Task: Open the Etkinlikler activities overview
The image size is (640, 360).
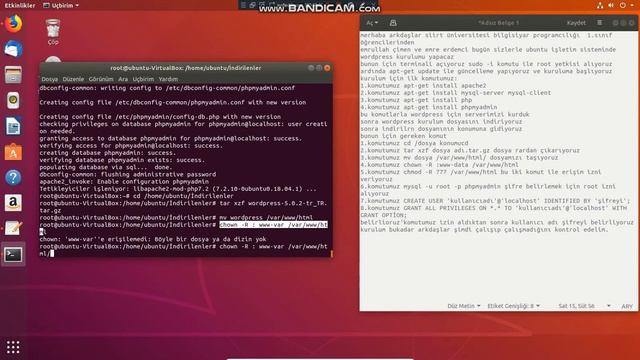Action: point(20,5)
